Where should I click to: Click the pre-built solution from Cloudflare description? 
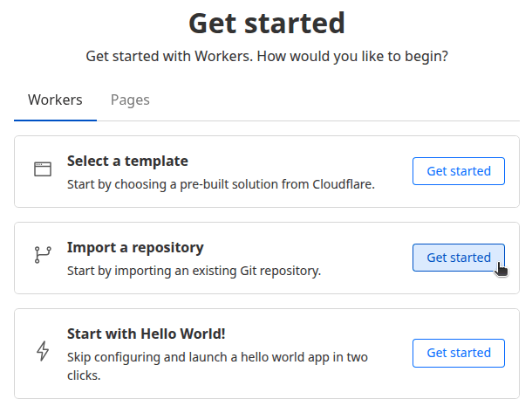click(221, 185)
